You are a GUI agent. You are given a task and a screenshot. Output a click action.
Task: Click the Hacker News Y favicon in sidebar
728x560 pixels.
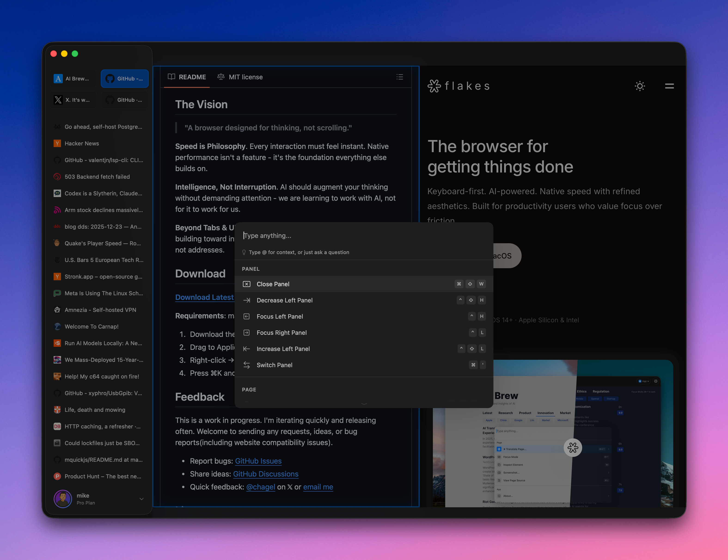(x=57, y=143)
